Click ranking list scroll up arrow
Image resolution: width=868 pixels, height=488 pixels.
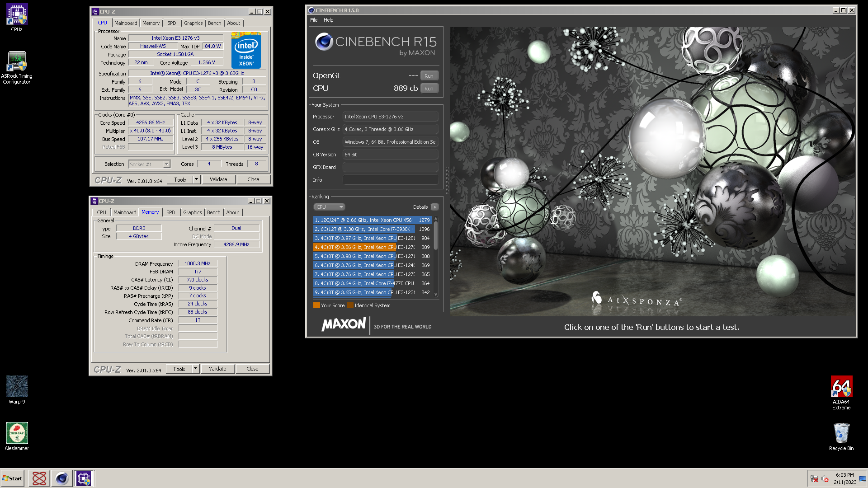click(436, 219)
